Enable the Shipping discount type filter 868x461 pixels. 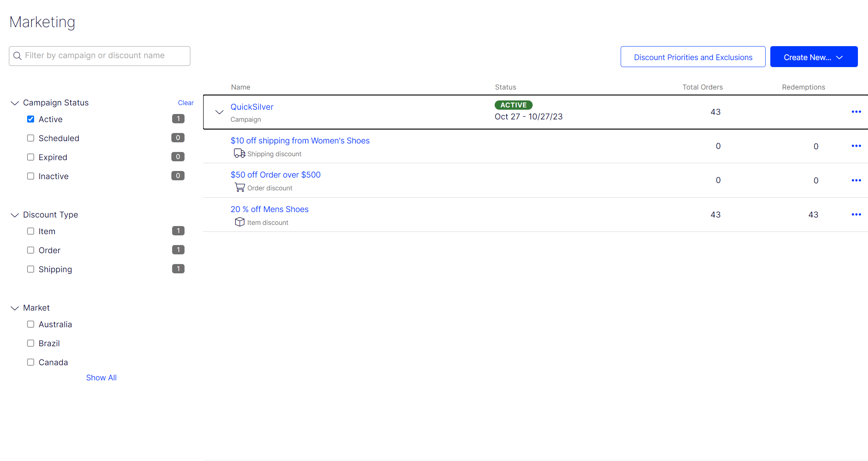tap(31, 269)
